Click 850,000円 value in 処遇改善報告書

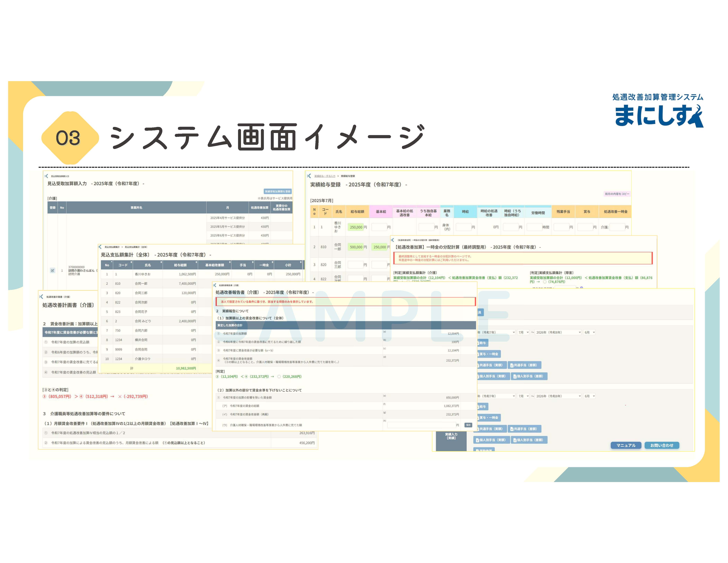coord(453,398)
